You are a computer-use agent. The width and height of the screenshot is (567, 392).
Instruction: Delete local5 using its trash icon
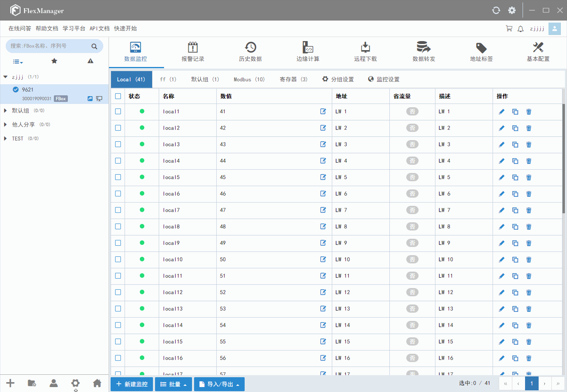tap(529, 178)
